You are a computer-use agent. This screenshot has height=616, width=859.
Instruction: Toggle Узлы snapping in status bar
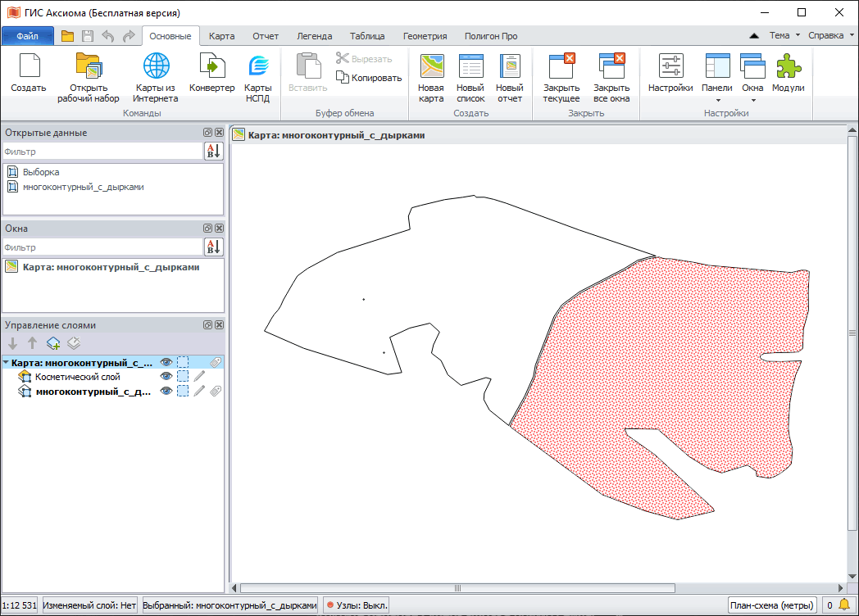[357, 605]
